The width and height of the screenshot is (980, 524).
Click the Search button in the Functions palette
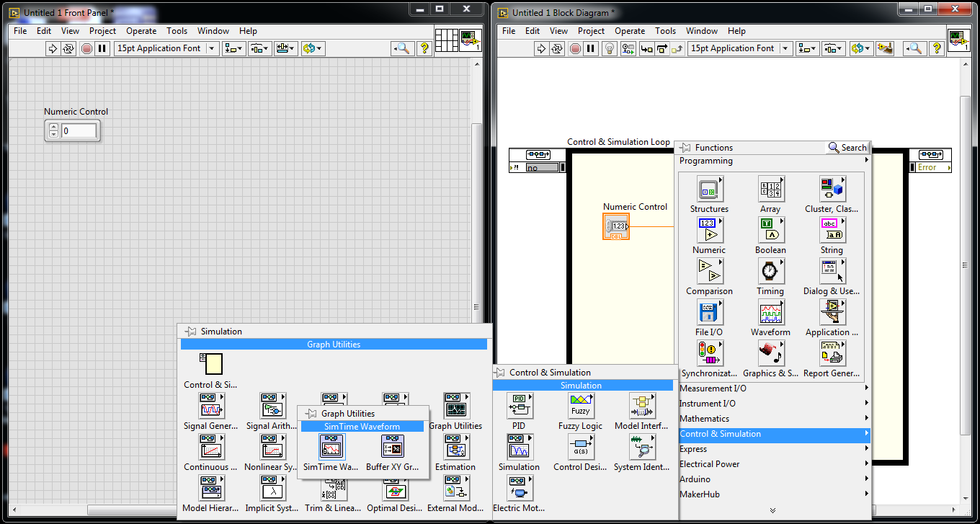point(847,146)
